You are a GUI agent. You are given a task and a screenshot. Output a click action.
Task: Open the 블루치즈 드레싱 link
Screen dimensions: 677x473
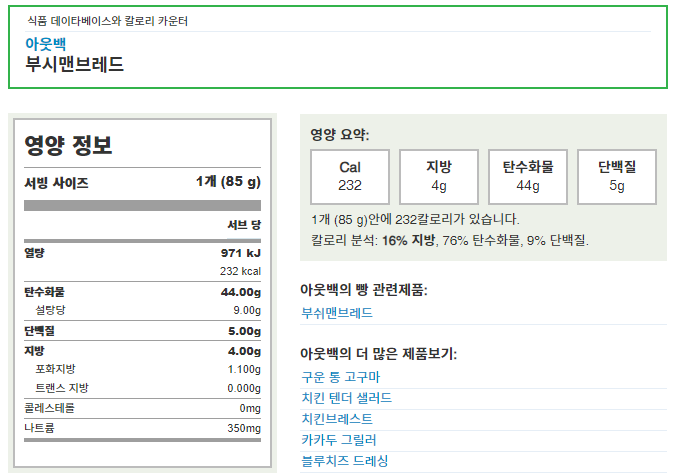pyautogui.click(x=345, y=461)
